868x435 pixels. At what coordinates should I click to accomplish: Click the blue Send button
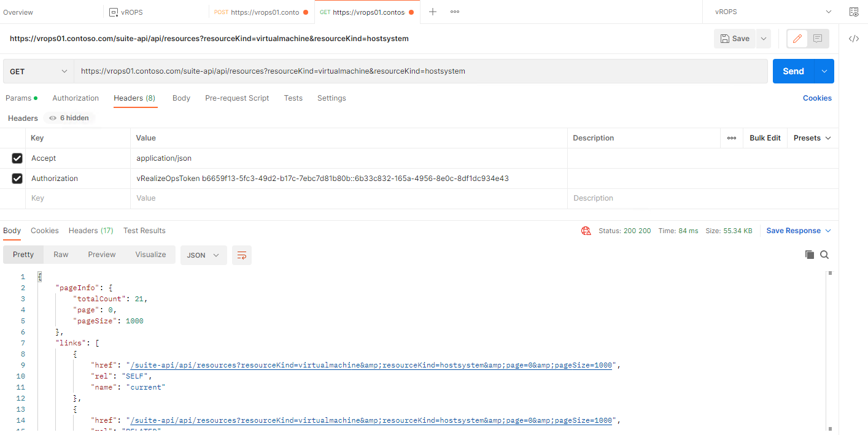[793, 71]
